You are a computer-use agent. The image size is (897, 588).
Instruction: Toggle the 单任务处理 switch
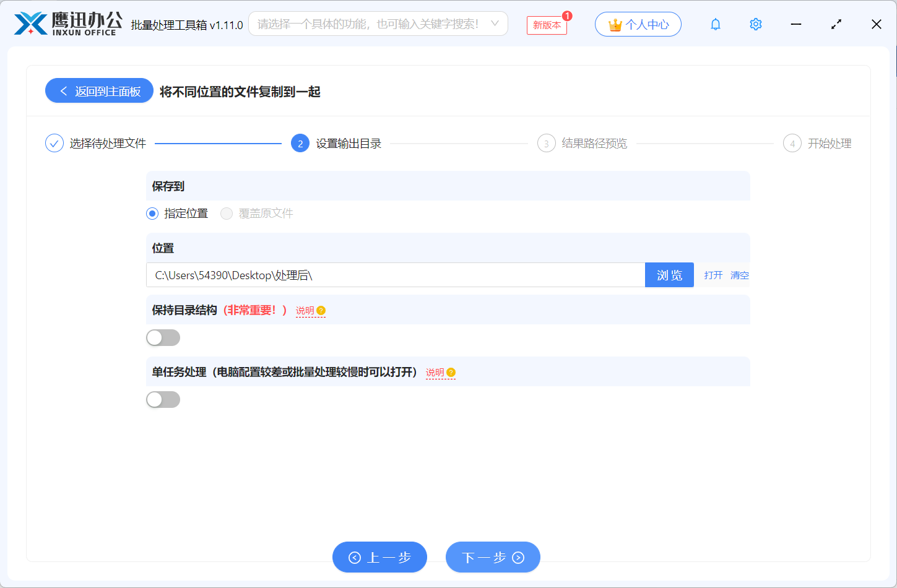coord(163,399)
